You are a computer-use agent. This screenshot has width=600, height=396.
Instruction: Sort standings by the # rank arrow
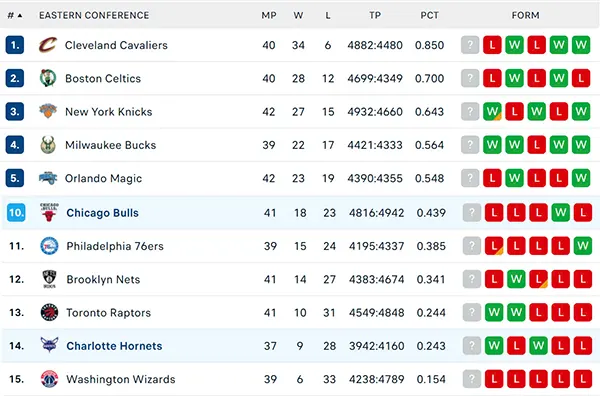15,15
